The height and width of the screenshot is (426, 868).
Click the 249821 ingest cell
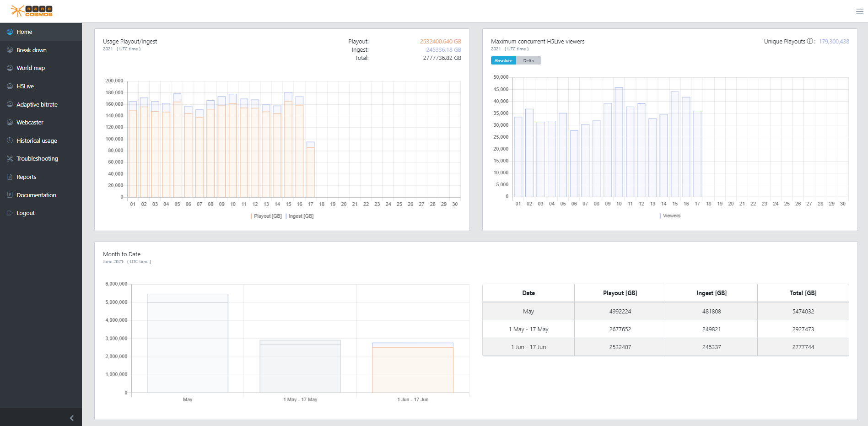pos(712,329)
